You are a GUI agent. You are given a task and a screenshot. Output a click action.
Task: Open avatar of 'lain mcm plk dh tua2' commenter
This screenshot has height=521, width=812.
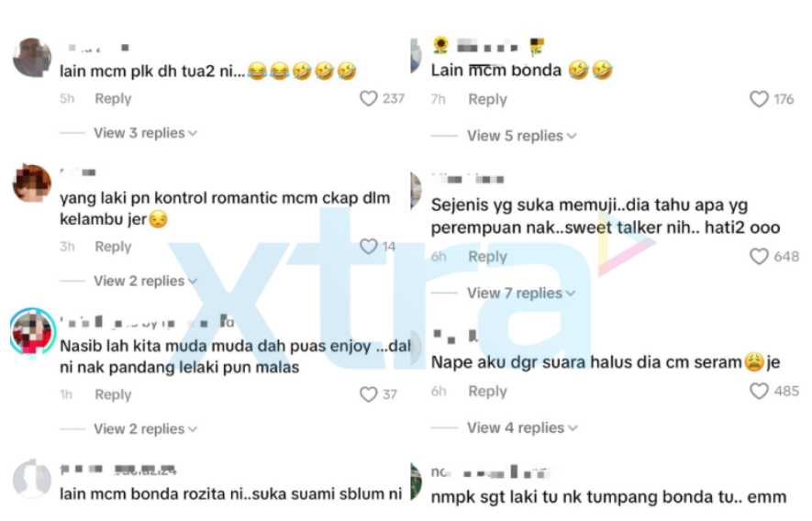[32, 58]
